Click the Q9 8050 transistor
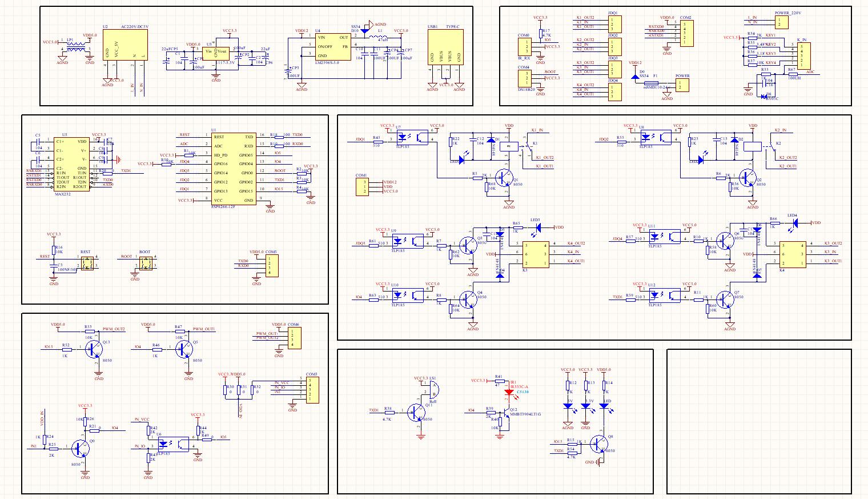 click(81, 448)
